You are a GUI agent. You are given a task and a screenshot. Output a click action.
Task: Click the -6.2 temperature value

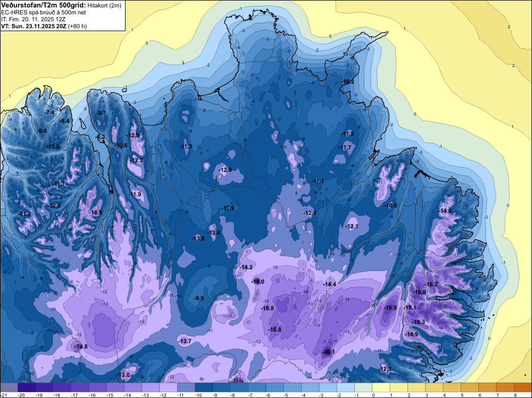coord(100,136)
